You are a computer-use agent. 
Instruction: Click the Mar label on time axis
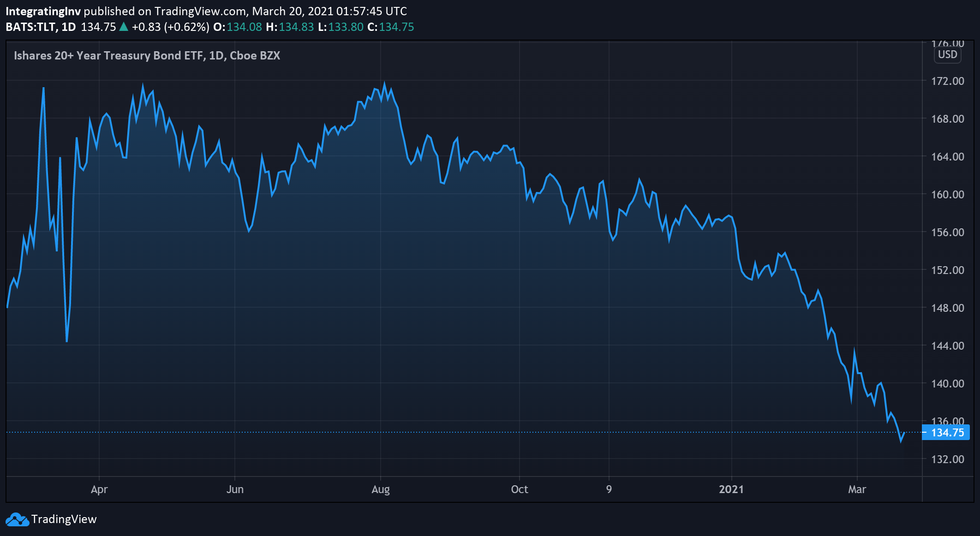(857, 489)
